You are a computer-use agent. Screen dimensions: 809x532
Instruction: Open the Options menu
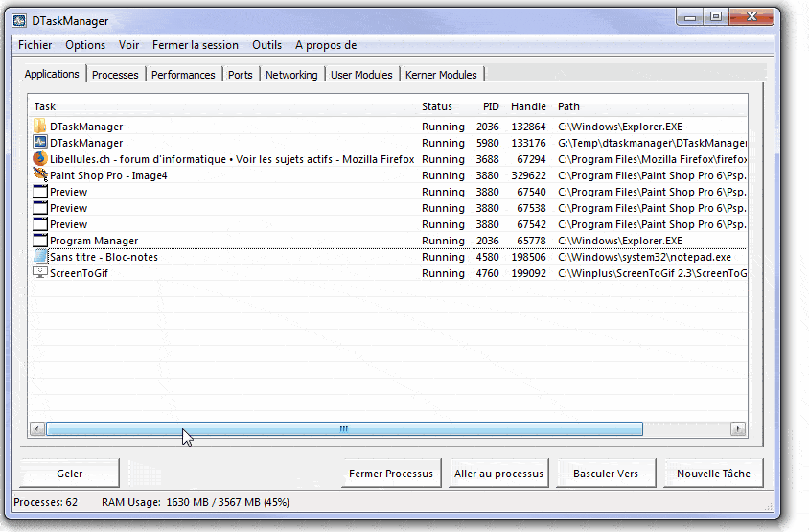click(x=85, y=45)
